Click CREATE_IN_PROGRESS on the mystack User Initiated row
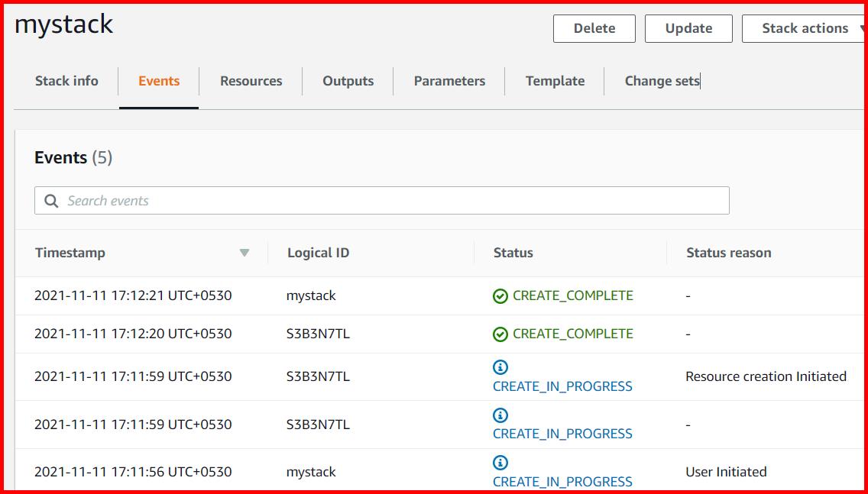This screenshot has width=868, height=494. pos(562,481)
